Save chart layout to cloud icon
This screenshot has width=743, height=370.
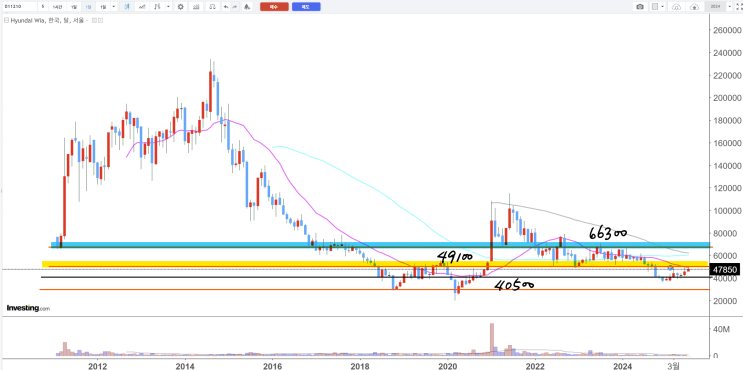[694, 7]
